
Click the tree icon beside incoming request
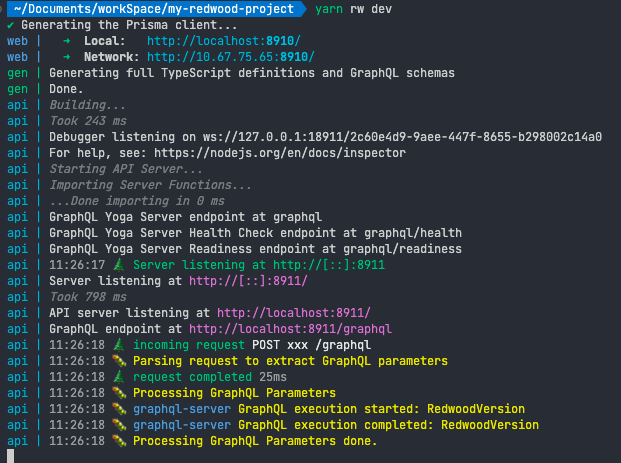(x=119, y=345)
